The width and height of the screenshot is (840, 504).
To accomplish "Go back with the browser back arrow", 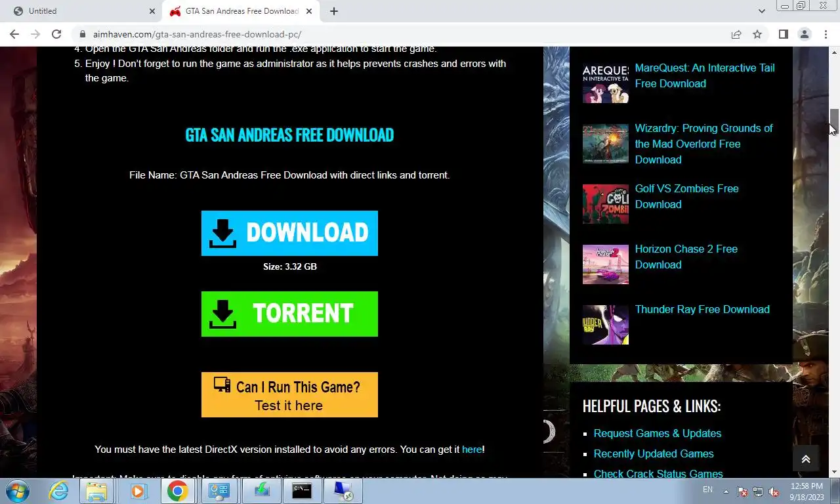I will [14, 34].
